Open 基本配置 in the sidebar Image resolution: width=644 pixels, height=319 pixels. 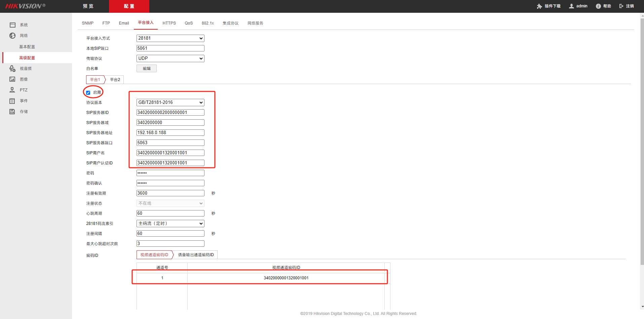[x=27, y=47]
